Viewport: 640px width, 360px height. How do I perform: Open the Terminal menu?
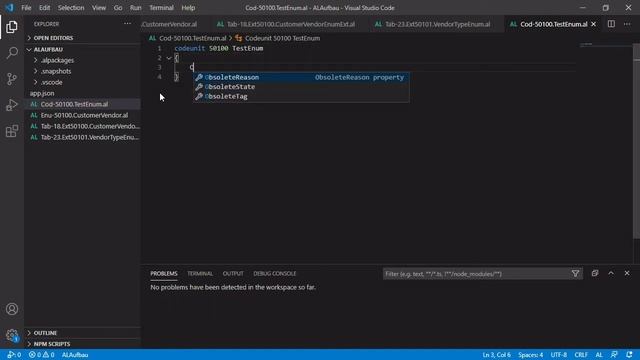(x=161, y=8)
